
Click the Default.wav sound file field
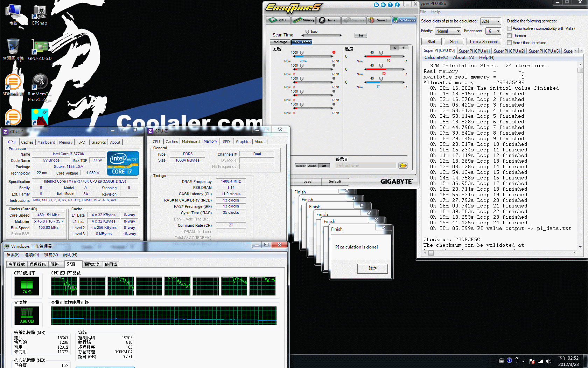(365, 166)
